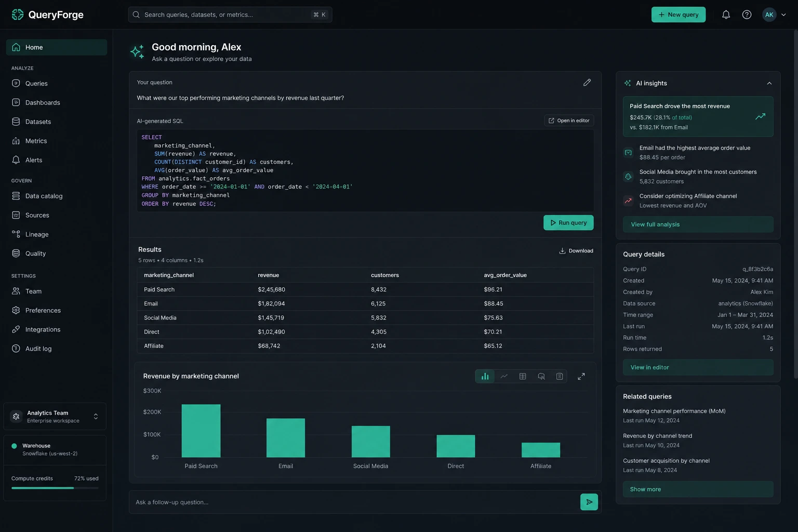The width and height of the screenshot is (798, 532).
Task: Click Open in editor button
Action: 569,121
